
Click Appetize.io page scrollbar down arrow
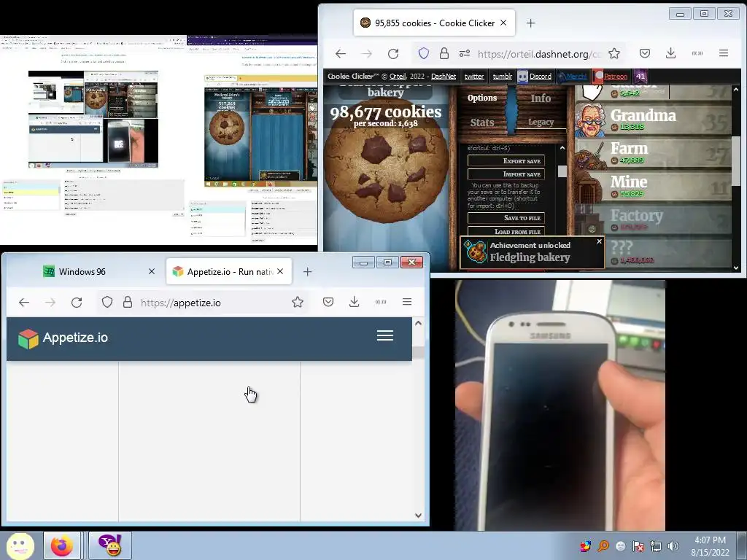click(x=418, y=516)
